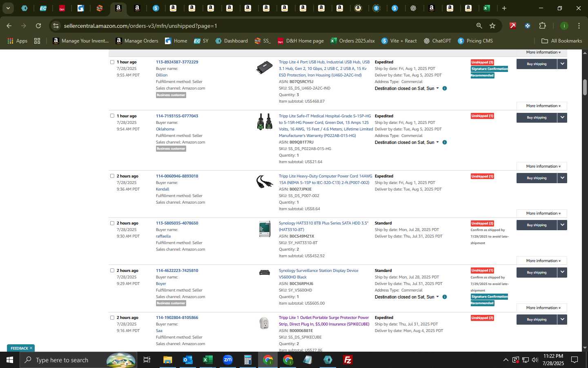This screenshot has width=588, height=368.
Task: Select checkbox for order 114-4622223-7425810
Action: click(x=112, y=270)
